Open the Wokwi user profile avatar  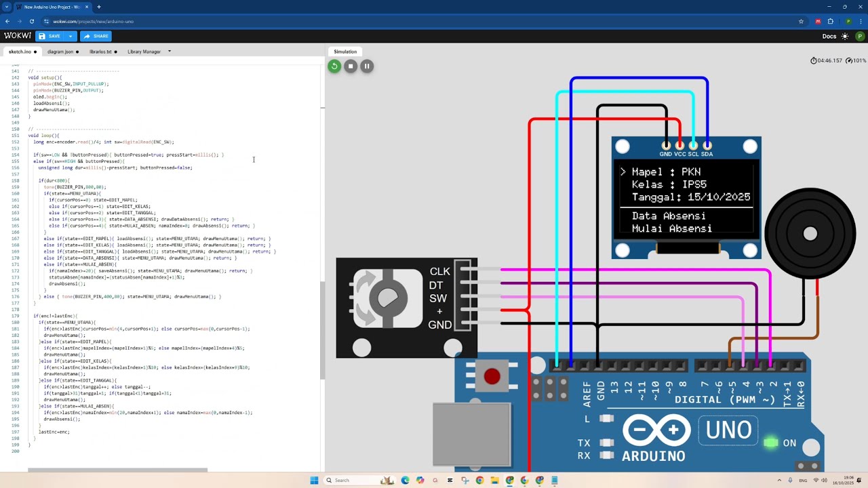pyautogui.click(x=861, y=36)
